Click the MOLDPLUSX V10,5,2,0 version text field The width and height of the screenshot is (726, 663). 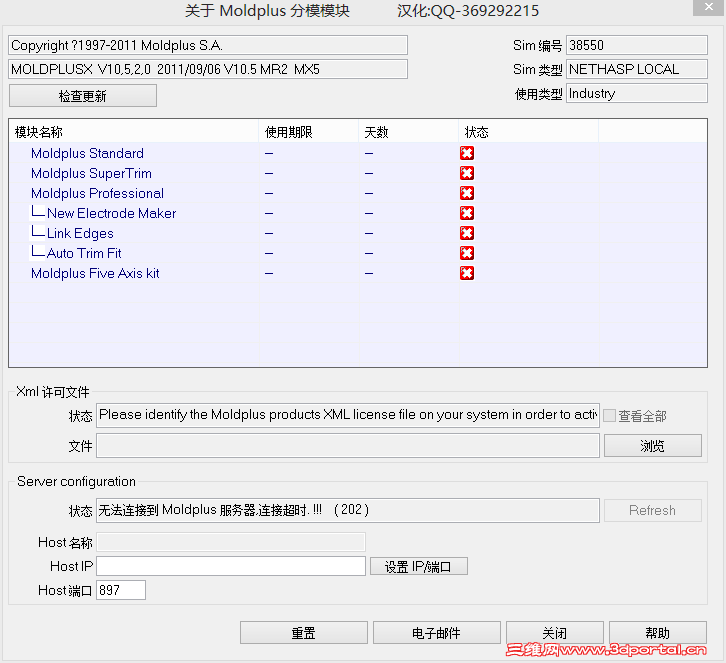[x=208, y=69]
